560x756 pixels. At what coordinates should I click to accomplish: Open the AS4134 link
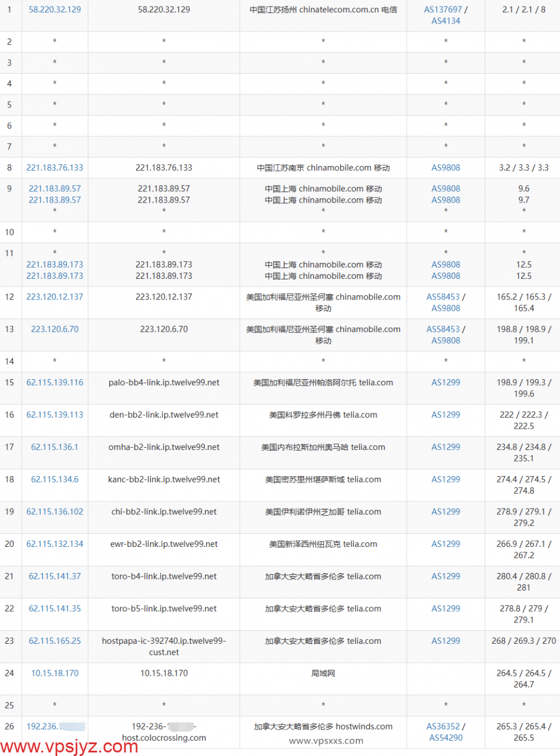[x=445, y=21]
